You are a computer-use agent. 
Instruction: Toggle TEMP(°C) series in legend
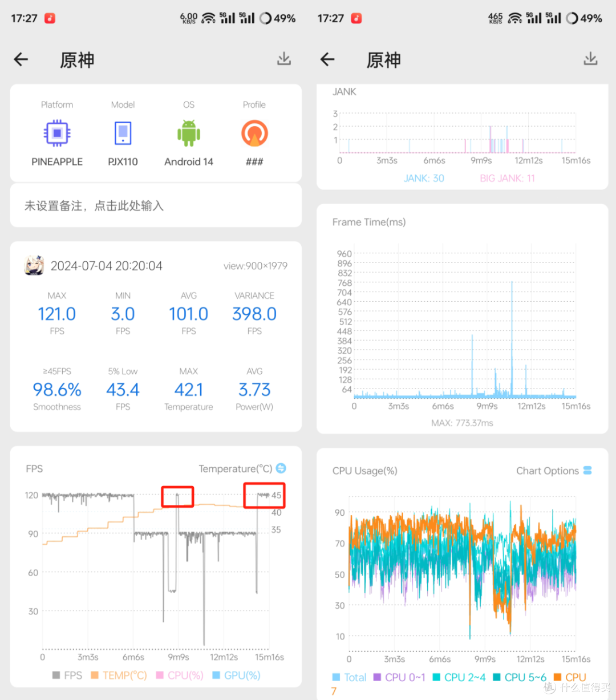pyautogui.click(x=119, y=675)
